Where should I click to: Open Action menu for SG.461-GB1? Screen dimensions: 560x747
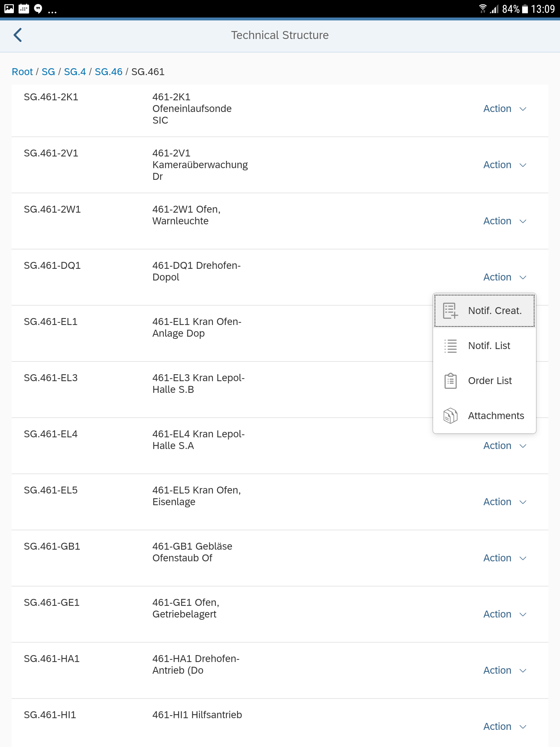point(505,558)
